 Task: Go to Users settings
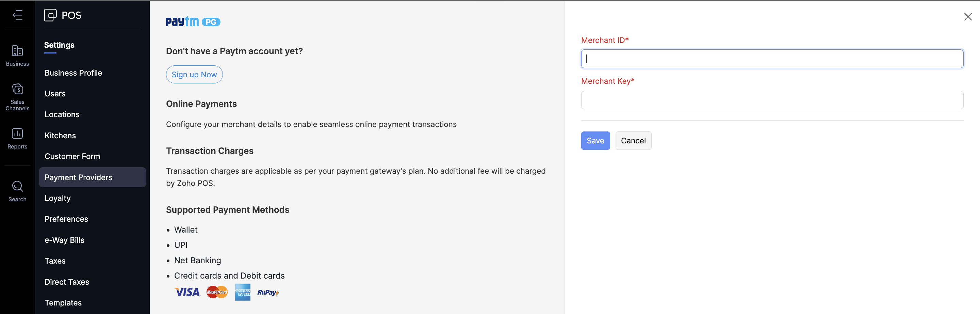click(x=55, y=94)
